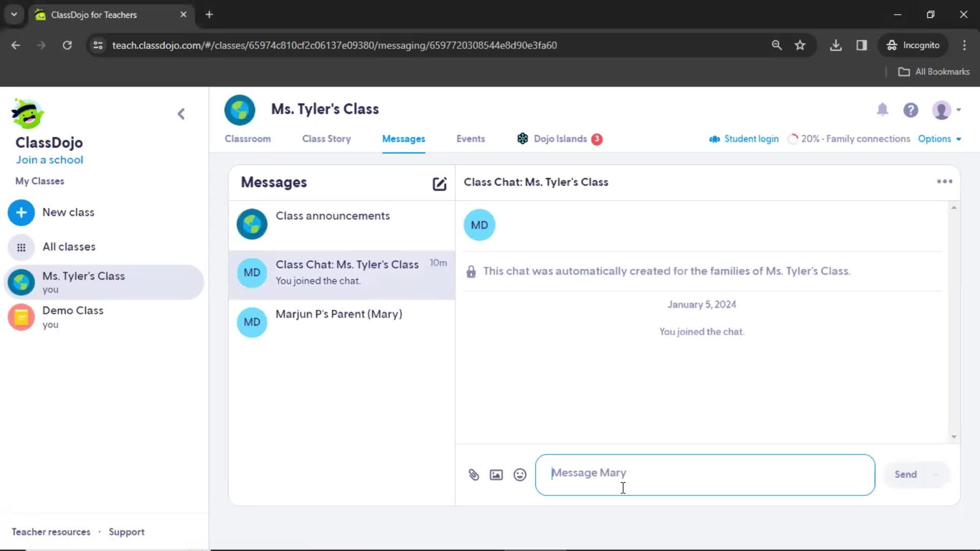The height and width of the screenshot is (551, 980).
Task: Open the browser downloads icon
Action: click(836, 45)
